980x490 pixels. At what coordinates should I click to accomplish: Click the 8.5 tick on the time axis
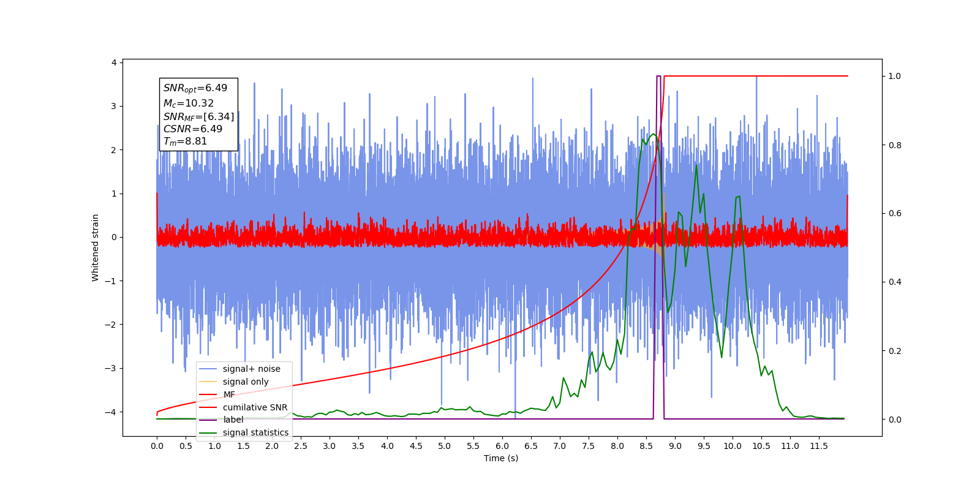point(646,446)
